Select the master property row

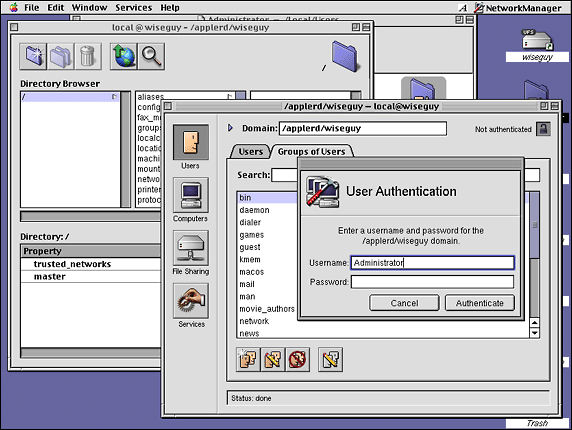pos(90,276)
